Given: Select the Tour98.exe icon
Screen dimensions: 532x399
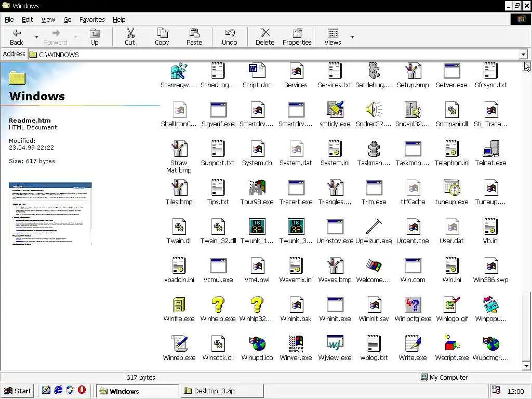Looking at the screenshot, I should tap(257, 188).
